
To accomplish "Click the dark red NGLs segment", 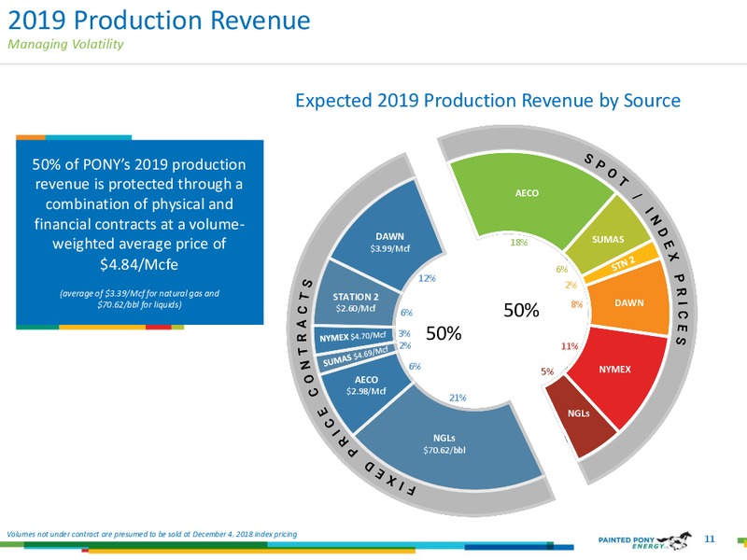I will 580,417.
